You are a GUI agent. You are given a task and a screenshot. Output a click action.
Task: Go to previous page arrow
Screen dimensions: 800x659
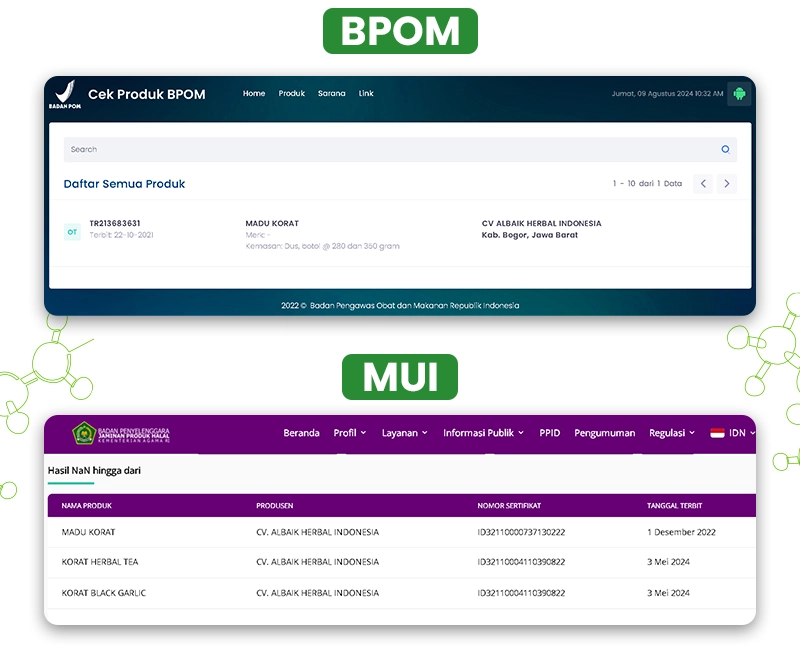[x=703, y=184]
